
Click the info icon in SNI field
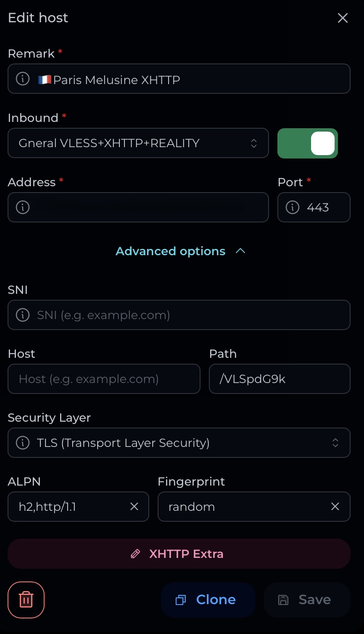(x=23, y=315)
